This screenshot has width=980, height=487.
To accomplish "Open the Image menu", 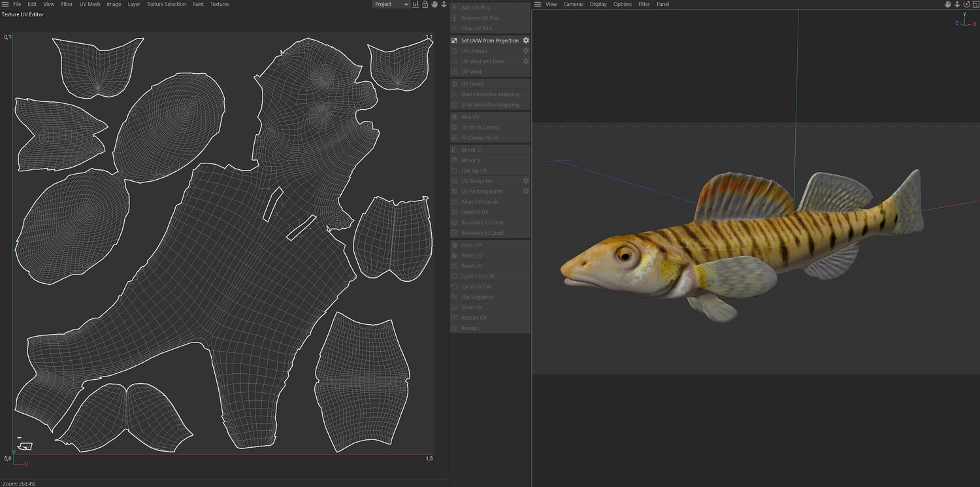I will point(114,4).
